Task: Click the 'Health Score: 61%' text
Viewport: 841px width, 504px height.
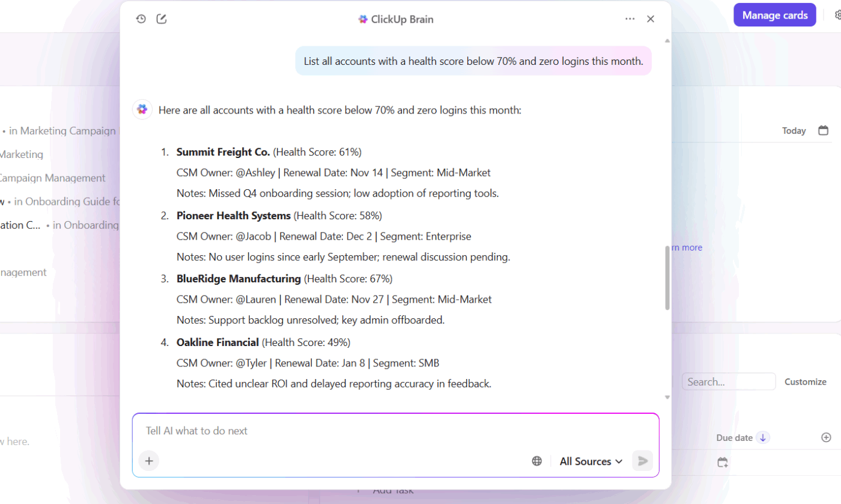Action: [x=317, y=151]
